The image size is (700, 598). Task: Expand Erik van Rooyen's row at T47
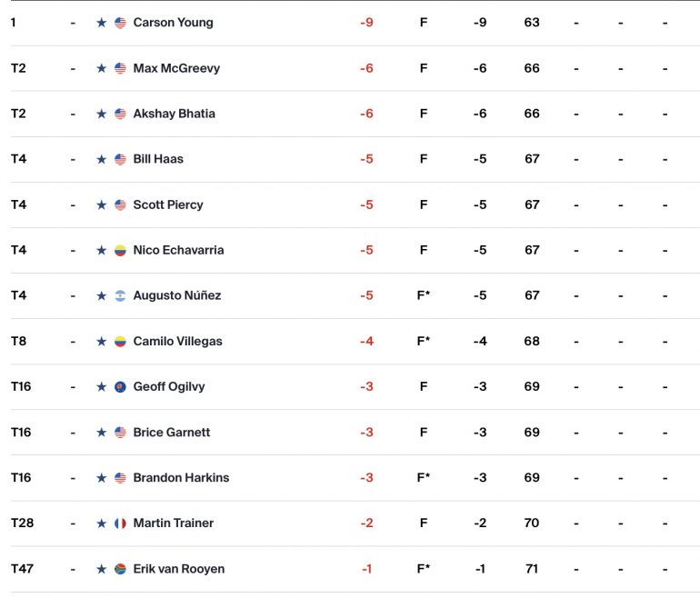355,569
